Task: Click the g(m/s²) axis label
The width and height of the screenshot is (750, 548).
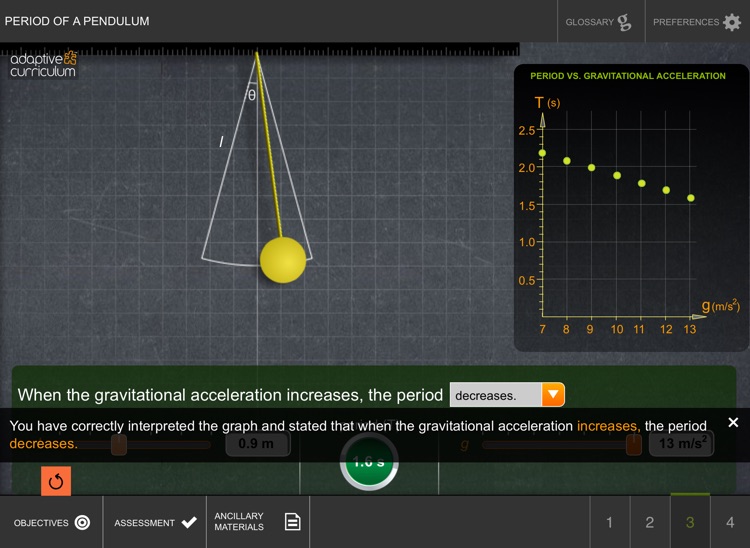Action: [x=720, y=305]
